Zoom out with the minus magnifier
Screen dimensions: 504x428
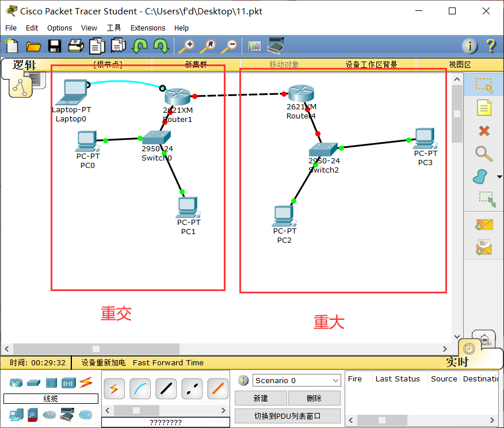(x=229, y=46)
